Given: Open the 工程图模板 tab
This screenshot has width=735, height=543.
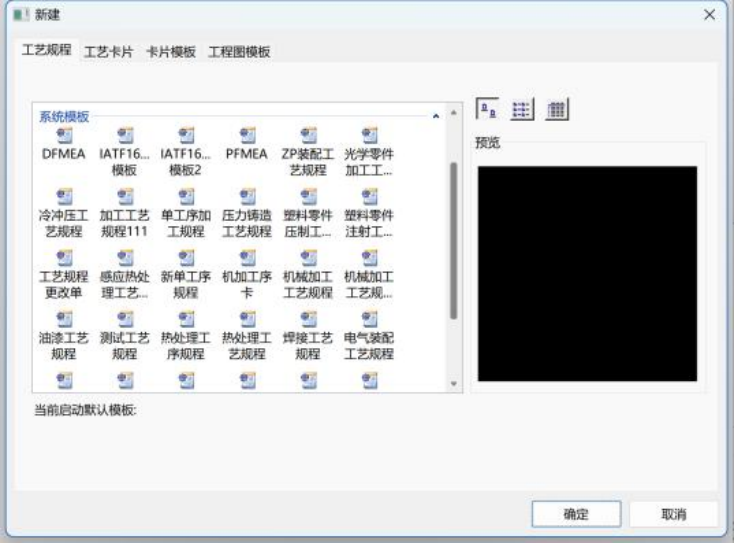Looking at the screenshot, I should (239, 52).
